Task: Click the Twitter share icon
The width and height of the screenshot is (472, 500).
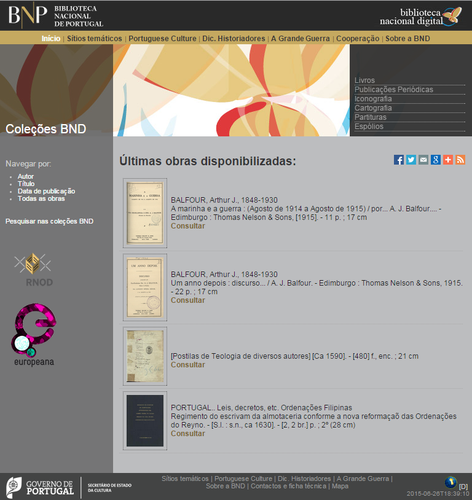Action: tap(411, 160)
